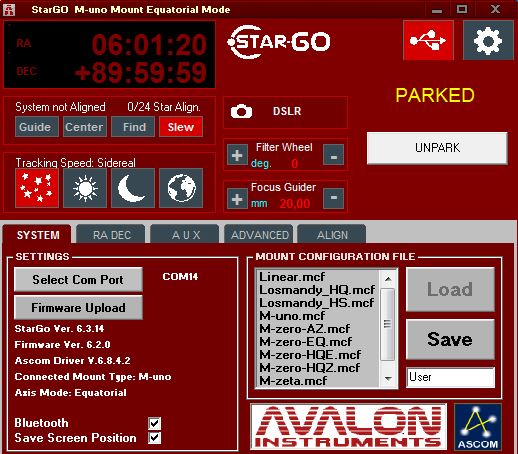Select the sidereal stars tracking icon
The image size is (518, 454).
(37, 188)
